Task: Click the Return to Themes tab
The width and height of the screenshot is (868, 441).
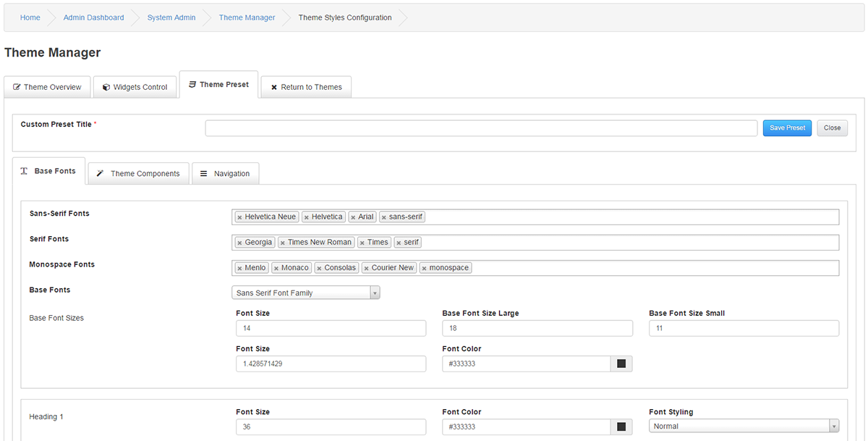Action: 306,87
